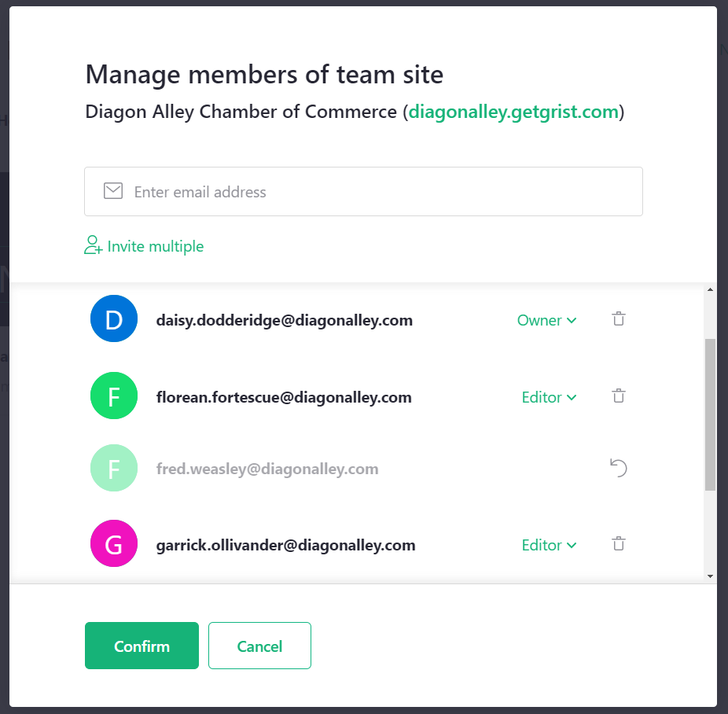Open the Owner role dropdown for daisy.dodderidge
The height and width of the screenshot is (714, 728).
[x=546, y=320]
